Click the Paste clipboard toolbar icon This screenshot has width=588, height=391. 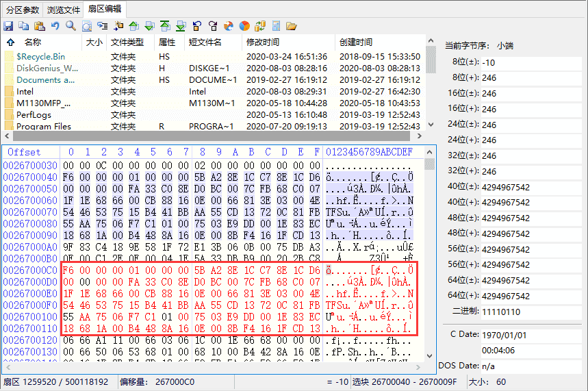[40, 26]
